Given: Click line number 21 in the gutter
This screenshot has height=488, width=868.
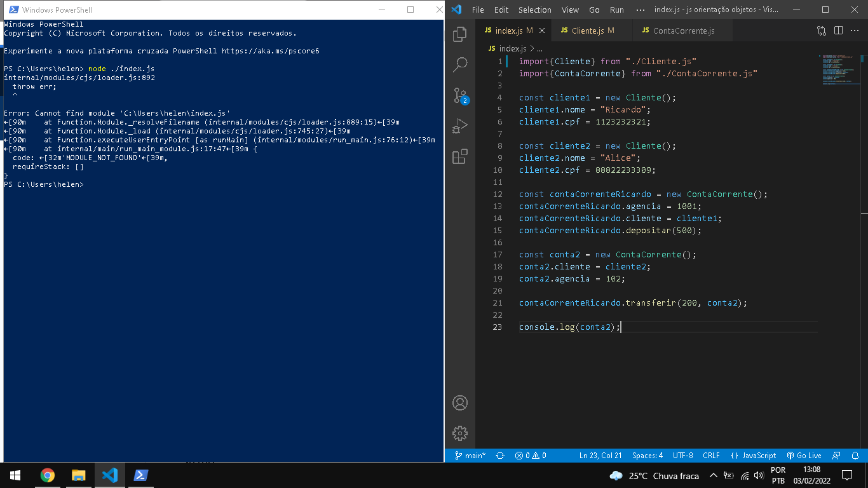Looking at the screenshot, I should point(497,303).
